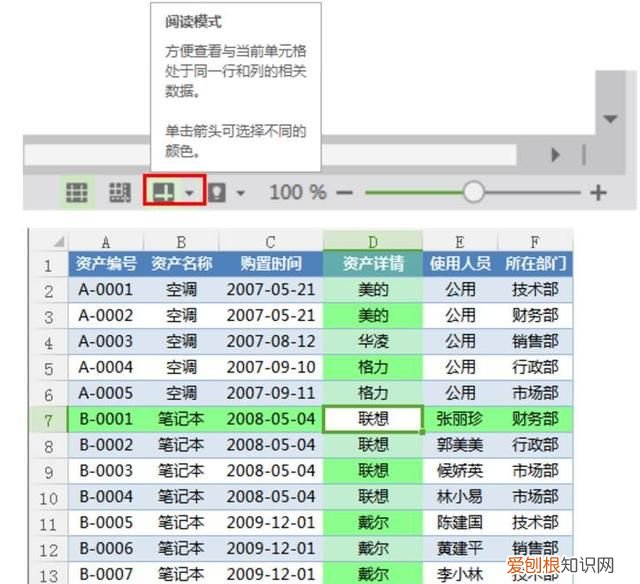Image resolution: width=640 pixels, height=584 pixels.
Task: Select 格力 cell in row 5
Action: [x=373, y=367]
